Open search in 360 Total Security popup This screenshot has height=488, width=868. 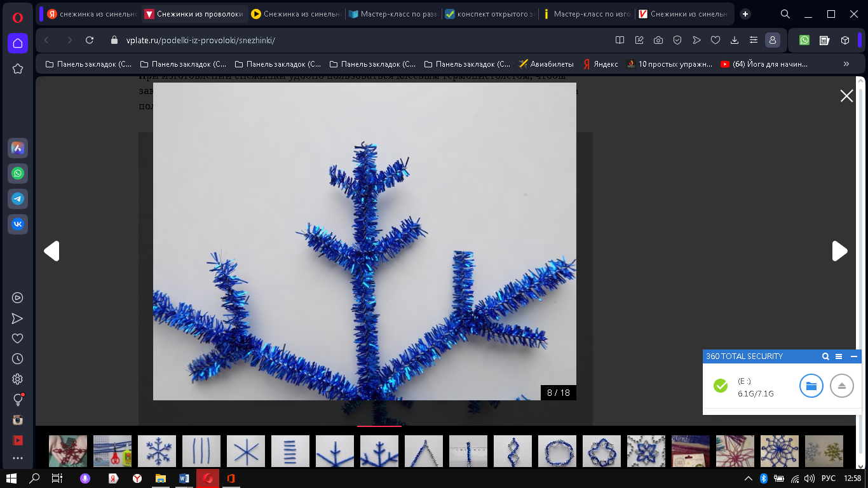click(x=825, y=356)
